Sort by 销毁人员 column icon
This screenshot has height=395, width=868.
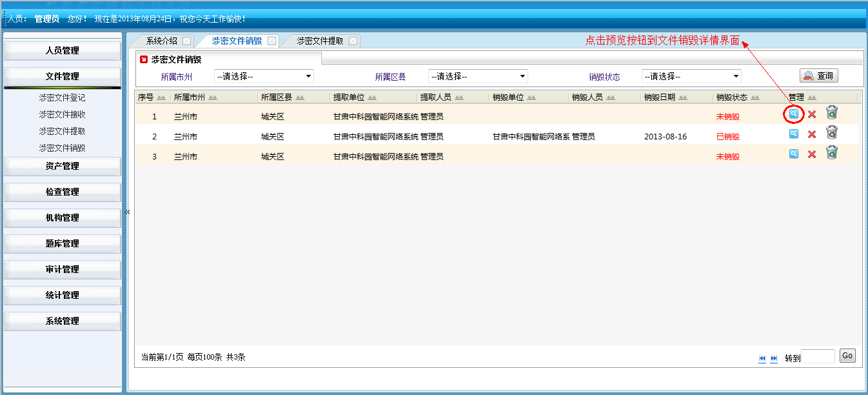610,98
